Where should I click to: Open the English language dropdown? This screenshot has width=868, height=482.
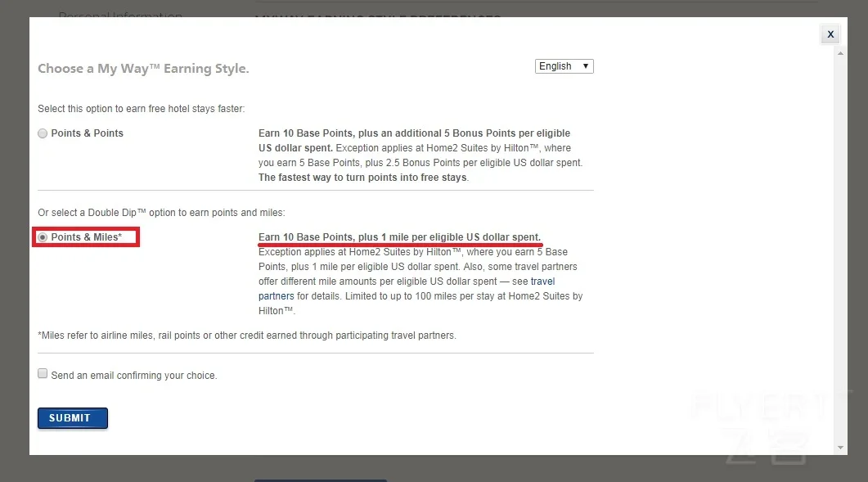pyautogui.click(x=564, y=66)
